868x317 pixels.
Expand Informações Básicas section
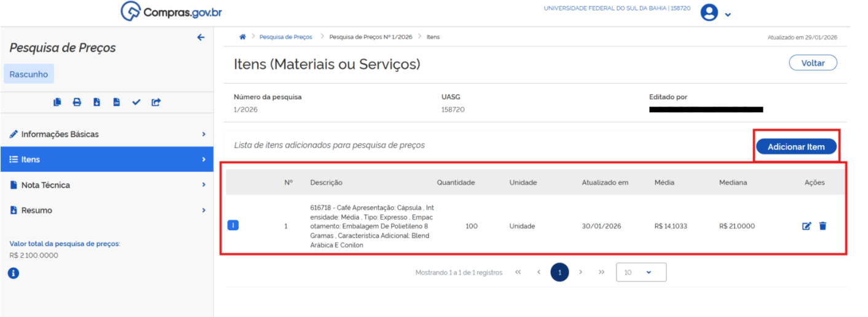pos(107,134)
